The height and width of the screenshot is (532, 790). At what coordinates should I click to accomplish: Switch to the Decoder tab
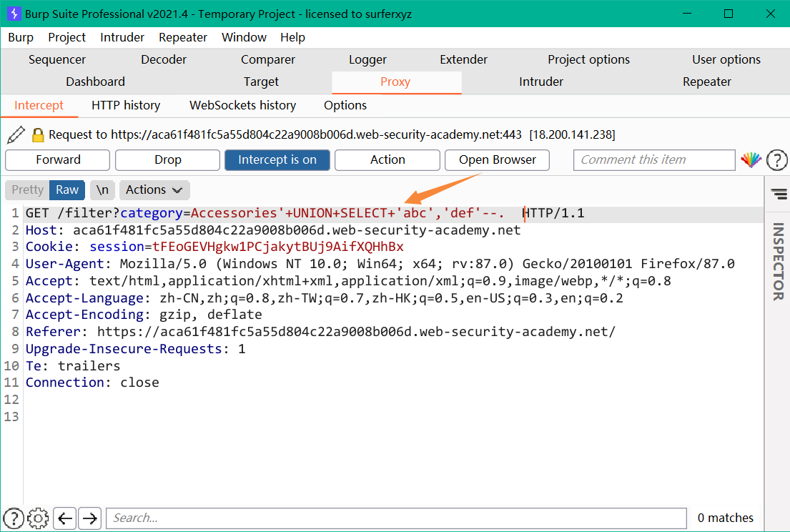[164, 59]
